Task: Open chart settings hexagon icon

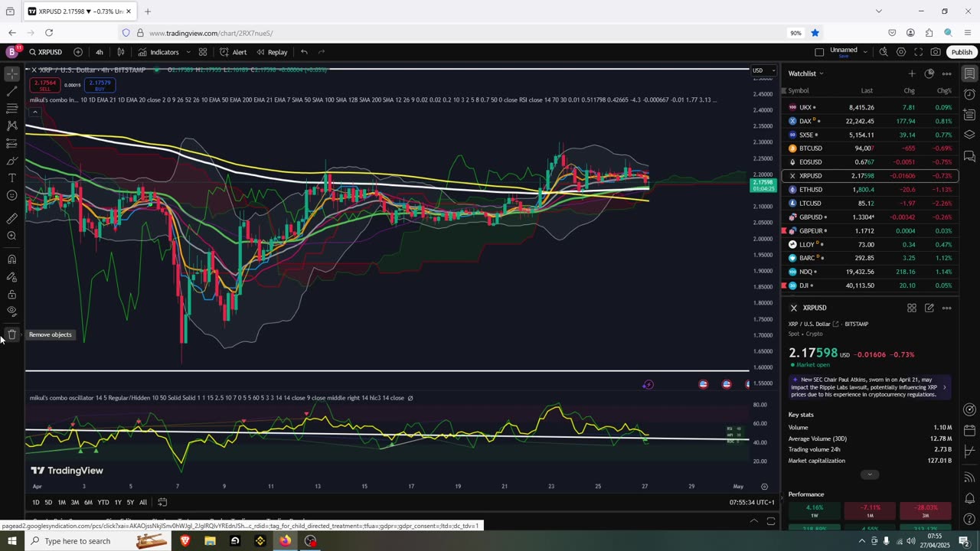Action: tap(901, 52)
